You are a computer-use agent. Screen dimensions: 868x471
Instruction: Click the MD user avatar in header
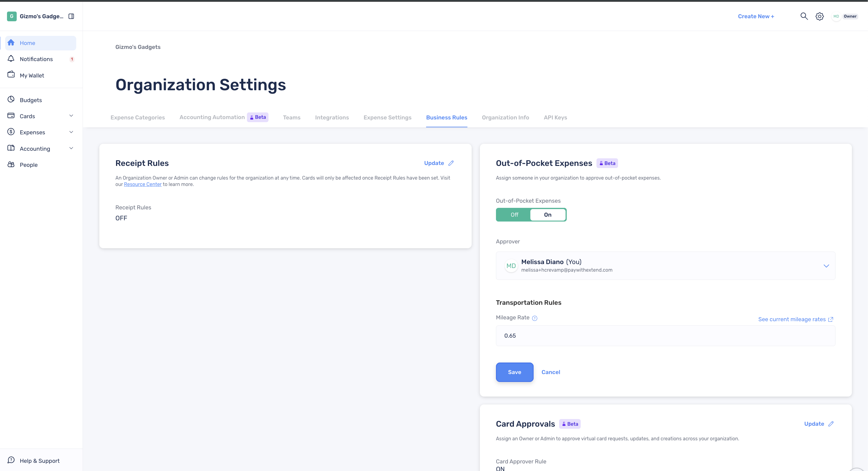pos(836,16)
